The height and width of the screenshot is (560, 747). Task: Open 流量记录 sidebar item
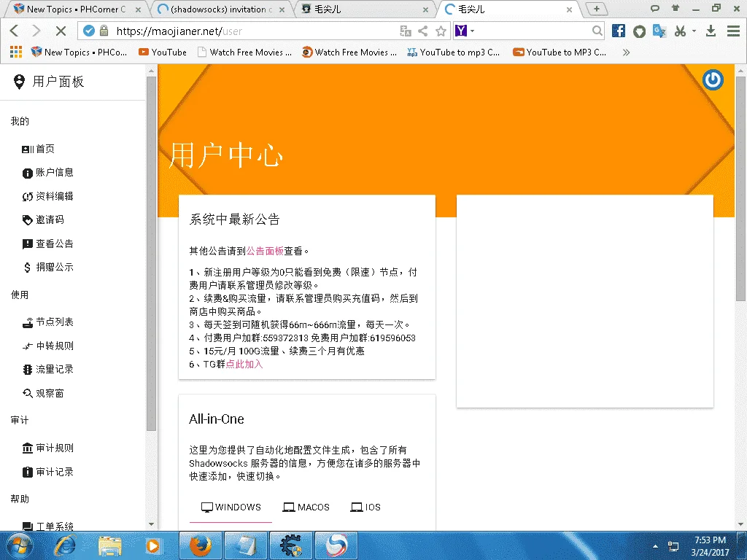pyautogui.click(x=47, y=370)
